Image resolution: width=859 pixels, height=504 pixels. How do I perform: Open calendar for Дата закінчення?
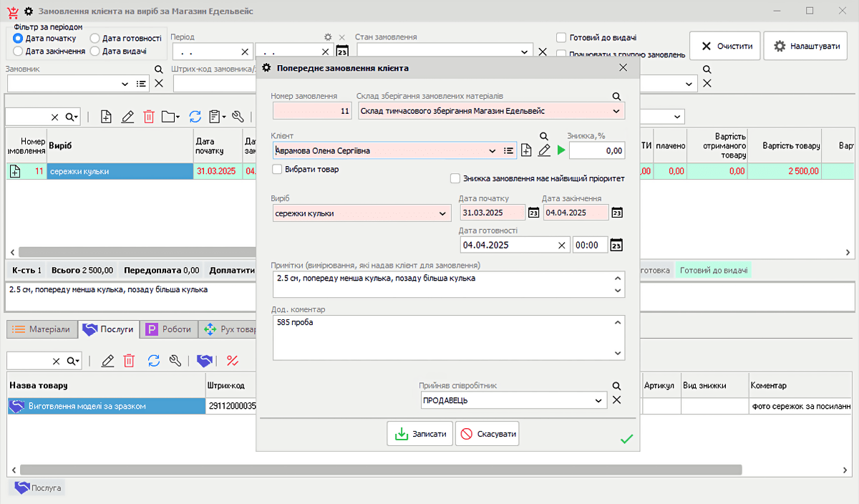coord(617,213)
